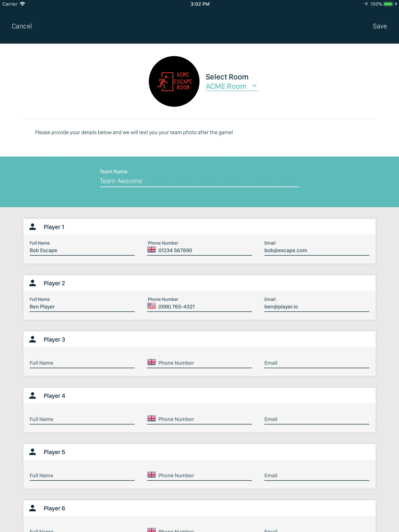Select Team Name input field

199,181
